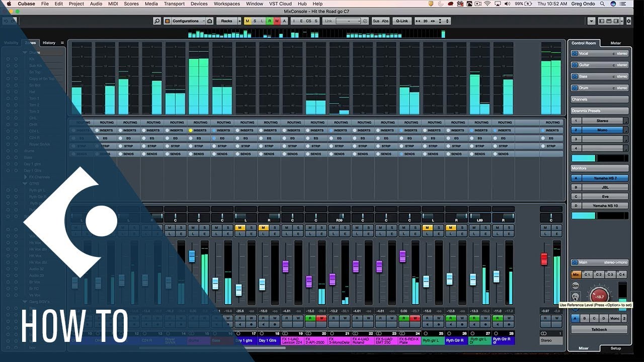Open the Cubase menu

coord(26,4)
